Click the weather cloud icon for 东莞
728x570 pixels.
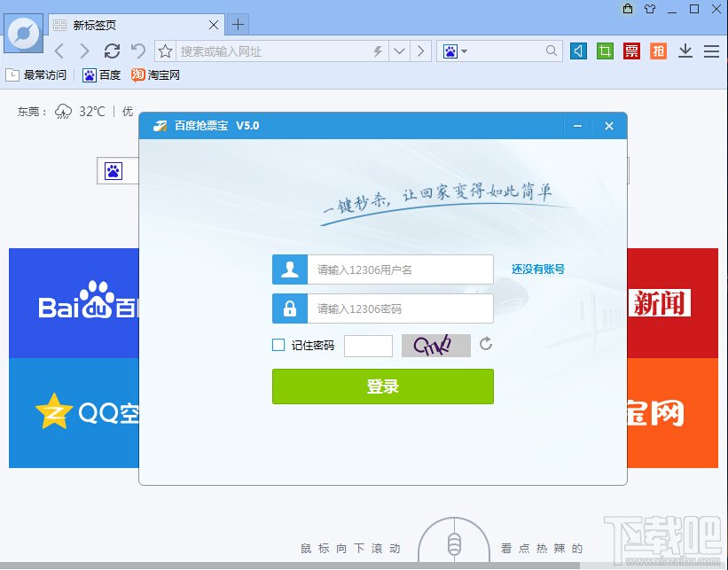[x=64, y=112]
